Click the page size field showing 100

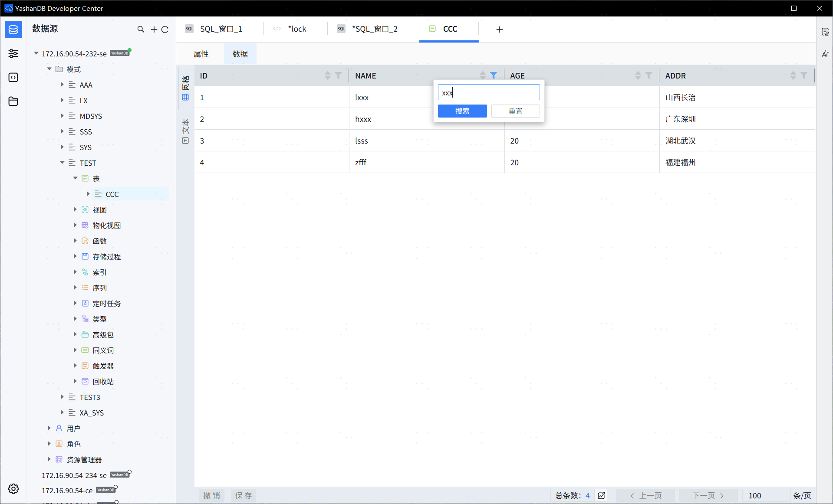pyautogui.click(x=766, y=495)
